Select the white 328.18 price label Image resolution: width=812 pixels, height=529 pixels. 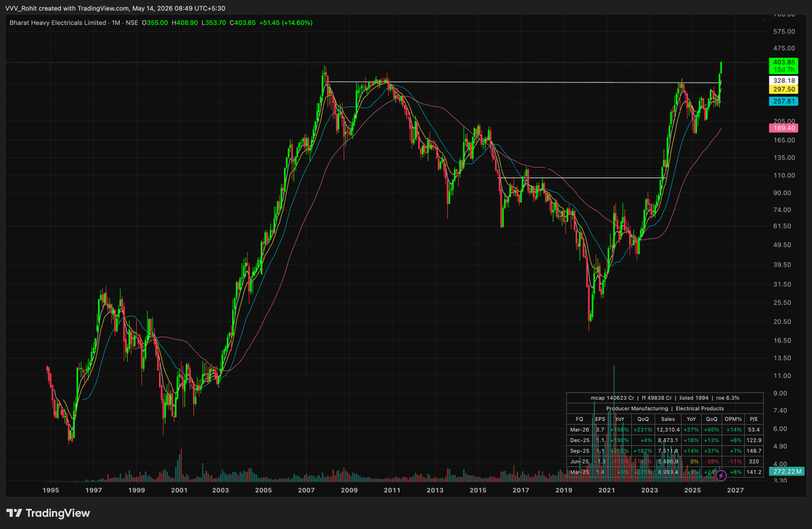point(783,80)
